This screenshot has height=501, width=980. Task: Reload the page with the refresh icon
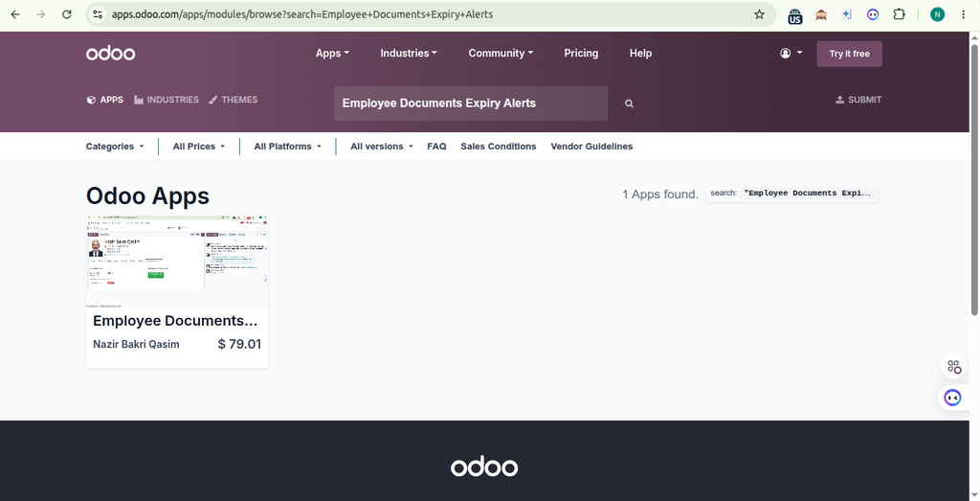pyautogui.click(x=67, y=14)
